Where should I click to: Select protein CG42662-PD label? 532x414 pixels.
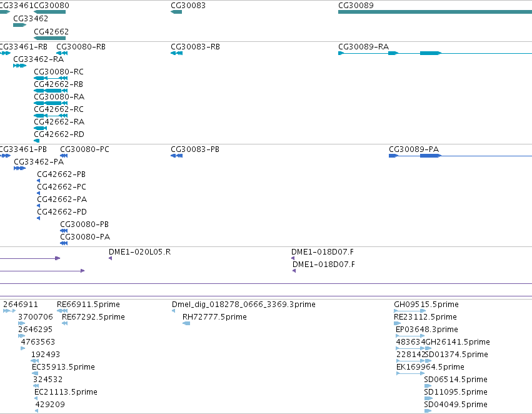pyautogui.click(x=62, y=212)
